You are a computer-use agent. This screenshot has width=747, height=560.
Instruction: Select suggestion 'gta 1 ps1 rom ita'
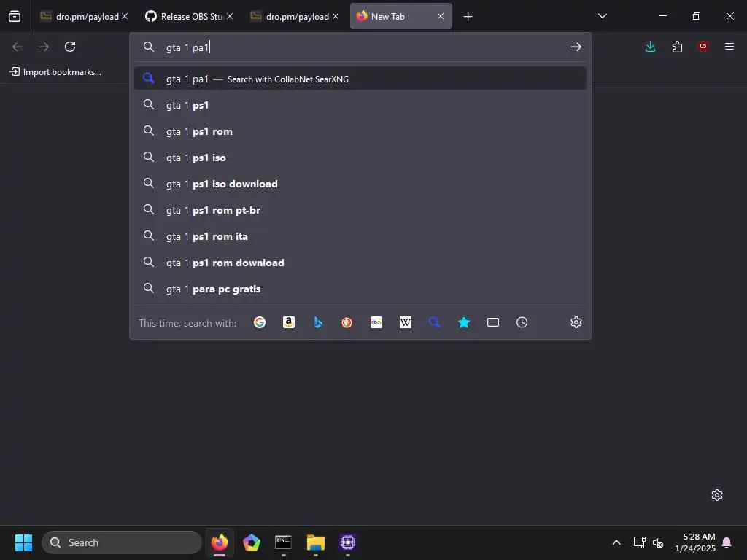(360, 236)
